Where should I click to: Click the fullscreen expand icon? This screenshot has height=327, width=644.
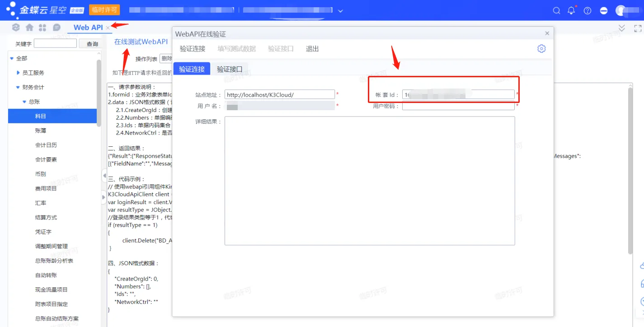(638, 28)
